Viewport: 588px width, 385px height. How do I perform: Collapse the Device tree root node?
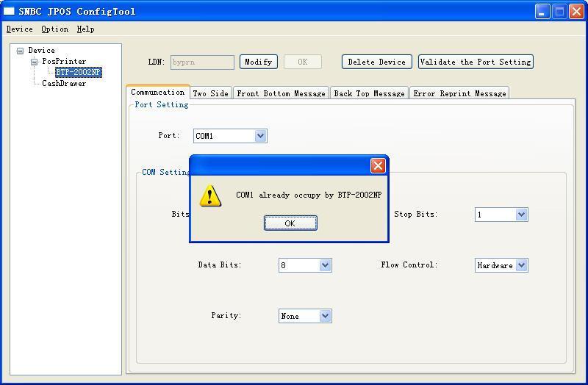click(21, 51)
